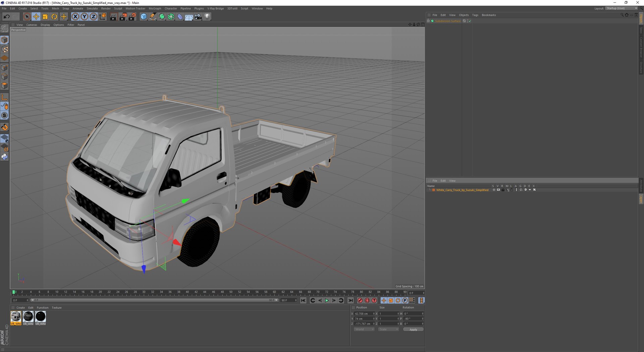
Task: Activate the Scale tool in top toolbar
Action: pos(45,16)
